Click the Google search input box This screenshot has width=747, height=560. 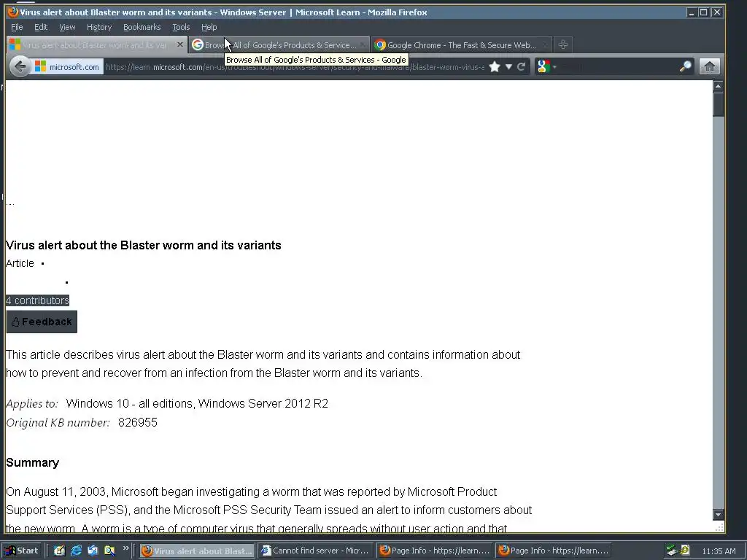[617, 66]
